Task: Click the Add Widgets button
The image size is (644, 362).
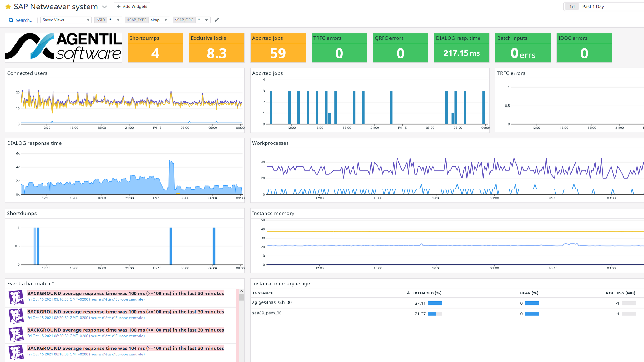Action: tap(132, 6)
